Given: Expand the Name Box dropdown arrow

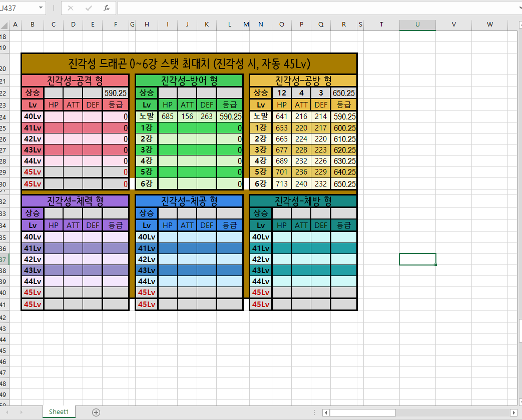Looking at the screenshot, I should (41, 8).
